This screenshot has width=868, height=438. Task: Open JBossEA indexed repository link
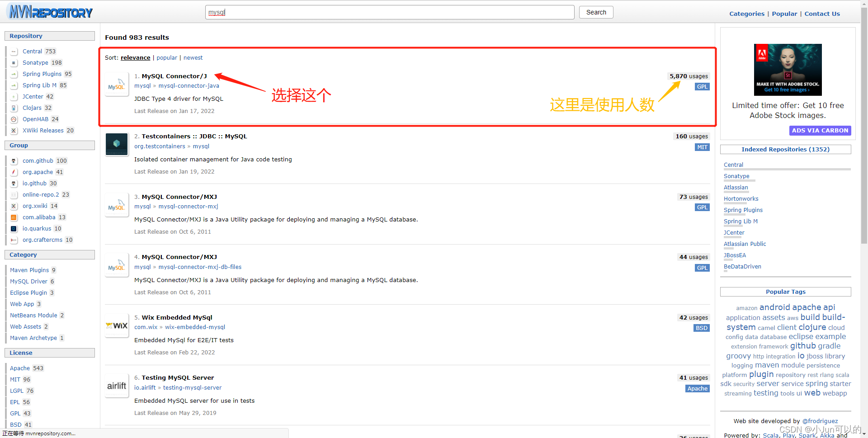(735, 255)
